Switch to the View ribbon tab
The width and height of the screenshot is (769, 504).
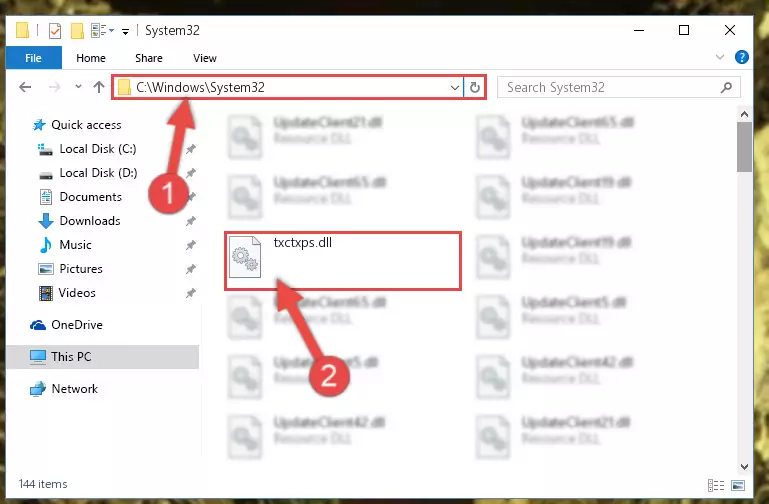coord(205,58)
